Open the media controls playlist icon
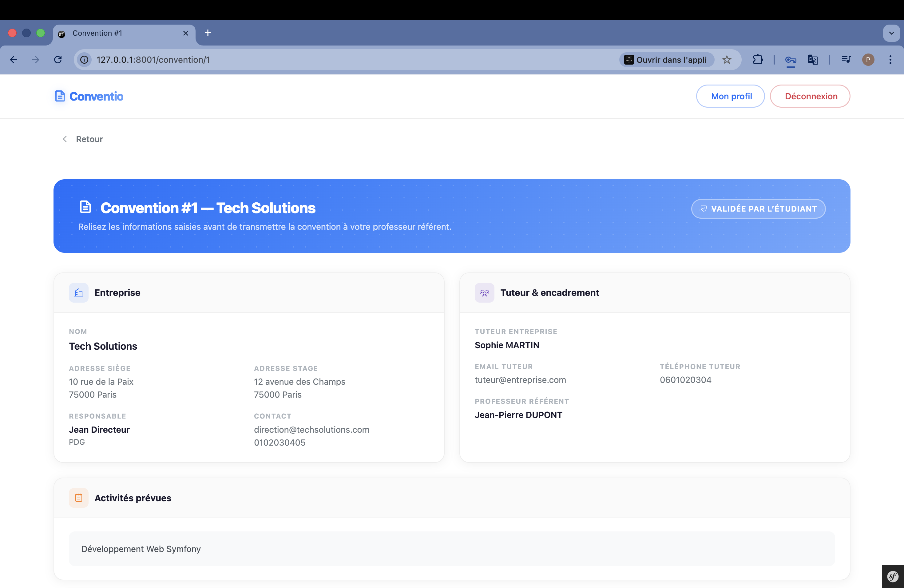Viewport: 904px width, 588px height. coord(846,60)
